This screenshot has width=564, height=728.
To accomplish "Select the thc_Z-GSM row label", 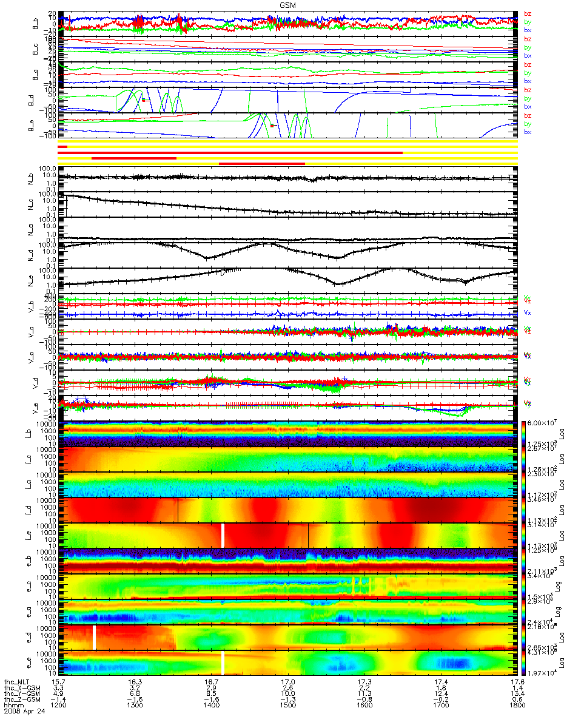I will point(22,700).
